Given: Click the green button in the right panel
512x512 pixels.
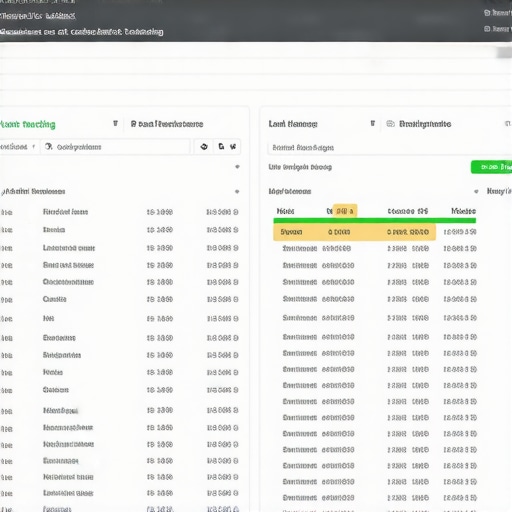Looking at the screenshot, I should pos(491,167).
